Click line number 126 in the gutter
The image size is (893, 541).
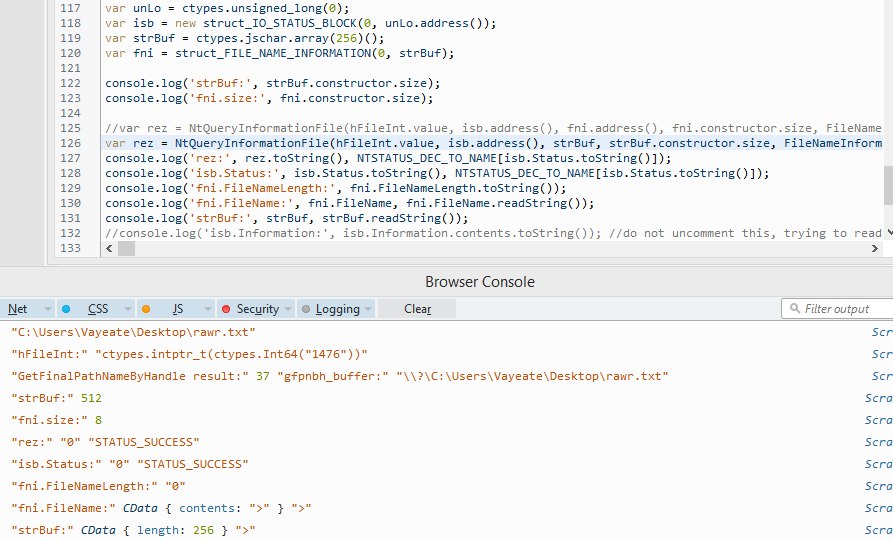[x=70, y=143]
